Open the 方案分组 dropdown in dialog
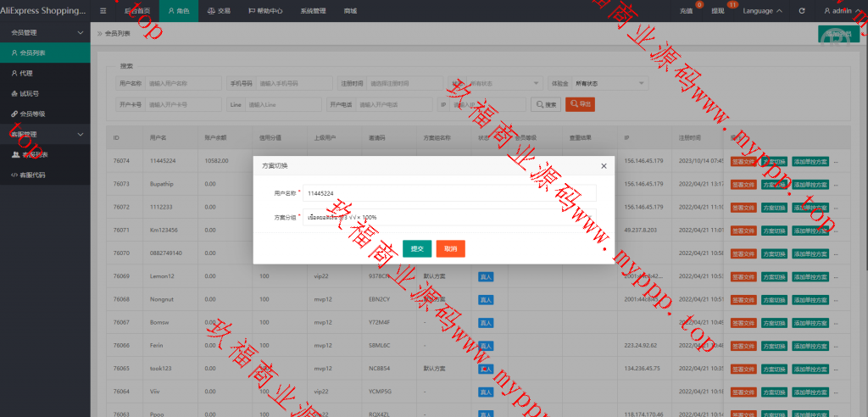868x417 pixels. pos(449,217)
